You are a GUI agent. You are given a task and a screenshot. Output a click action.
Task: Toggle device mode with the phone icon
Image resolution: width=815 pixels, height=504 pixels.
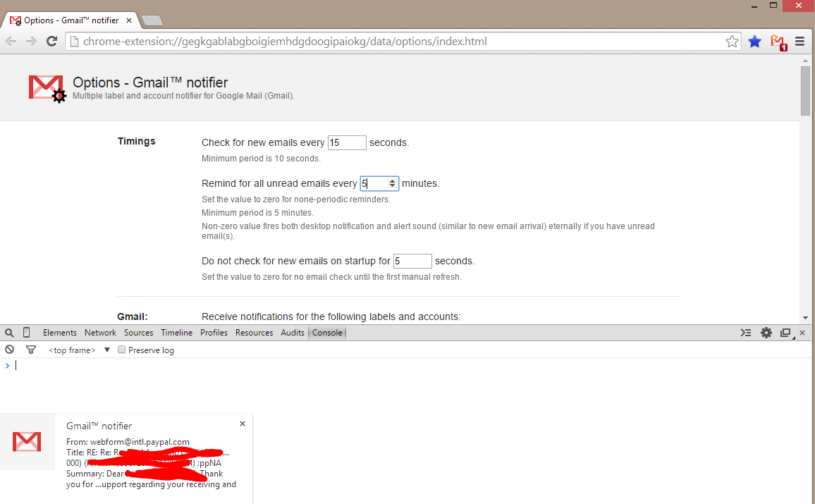tap(25, 332)
